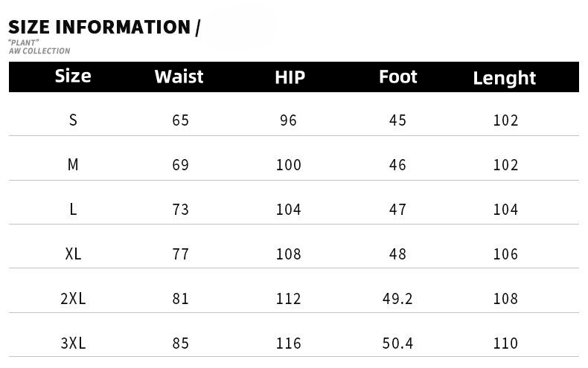Click the Lenght column header

[505, 78]
